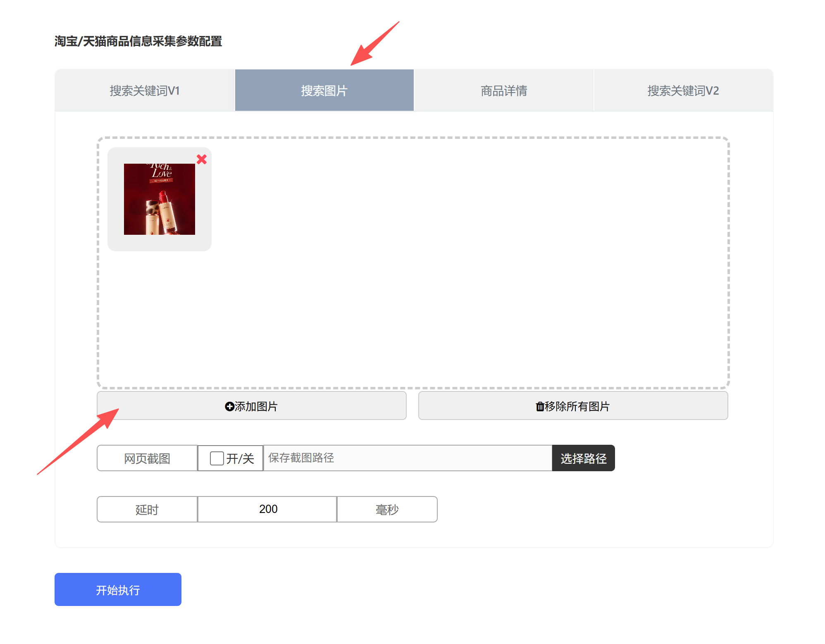Enable the 开/关 screenshot checkbox
This screenshot has width=825, height=644.
pos(217,458)
